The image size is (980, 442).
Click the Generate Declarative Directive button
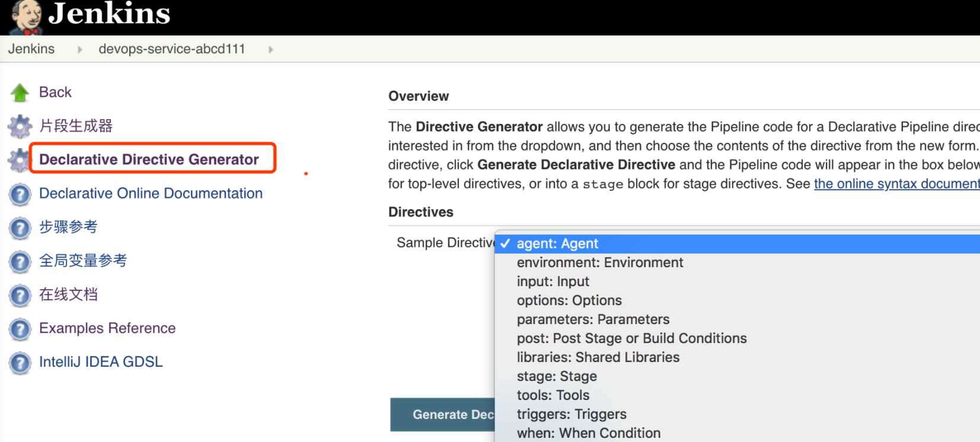pos(442,415)
